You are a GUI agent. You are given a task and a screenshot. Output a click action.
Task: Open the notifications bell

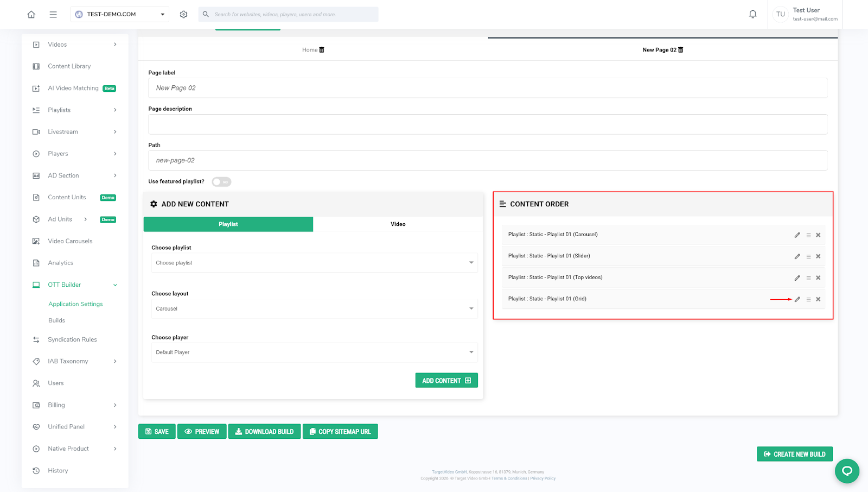pos(752,15)
